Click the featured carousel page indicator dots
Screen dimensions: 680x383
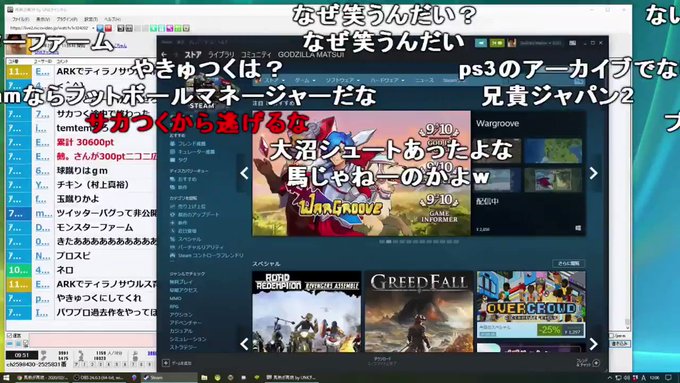(x=419, y=242)
